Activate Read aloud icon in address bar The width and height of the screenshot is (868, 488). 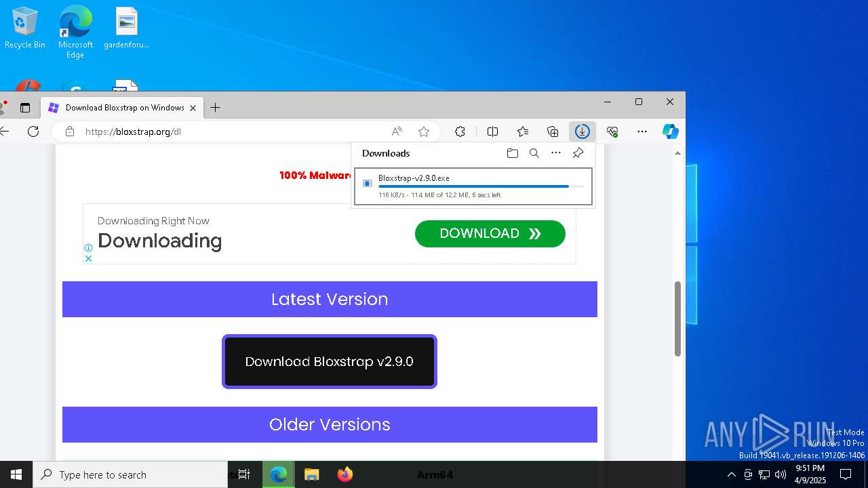click(x=397, y=131)
